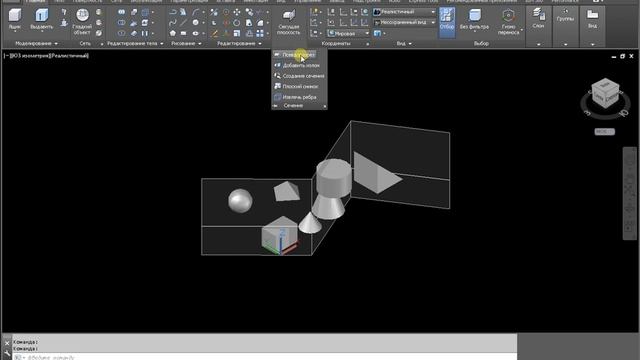Click the Гладкий объект mesh icon
Image resolution: width=640 pixels, height=360 pixels.
pos(82,15)
